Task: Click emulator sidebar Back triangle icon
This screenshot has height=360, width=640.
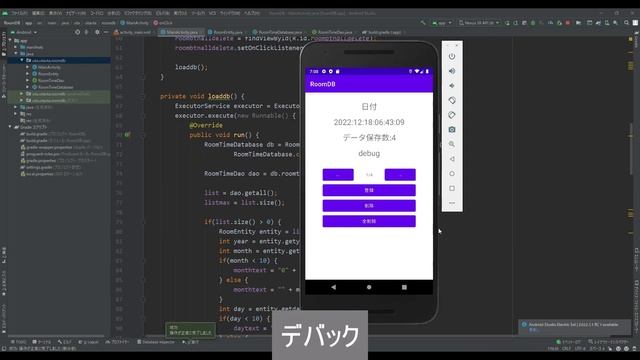Action: point(452,159)
